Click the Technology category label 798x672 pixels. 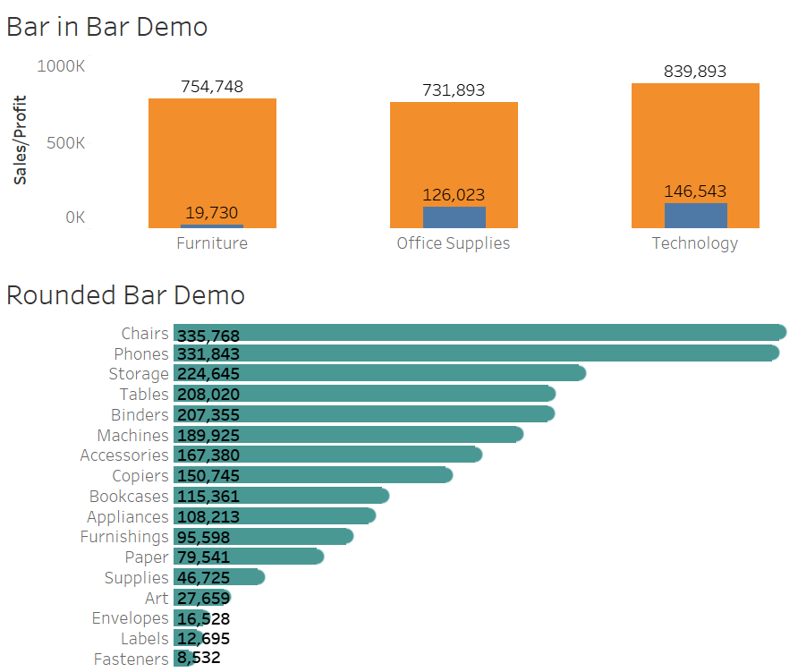tap(695, 242)
